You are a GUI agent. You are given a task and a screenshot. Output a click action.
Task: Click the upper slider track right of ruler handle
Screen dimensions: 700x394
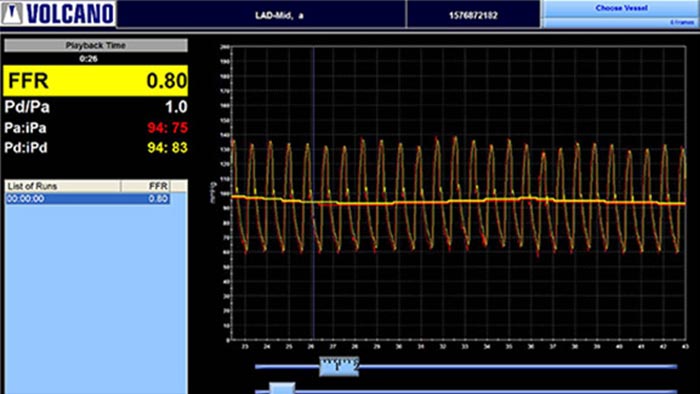click(x=518, y=366)
